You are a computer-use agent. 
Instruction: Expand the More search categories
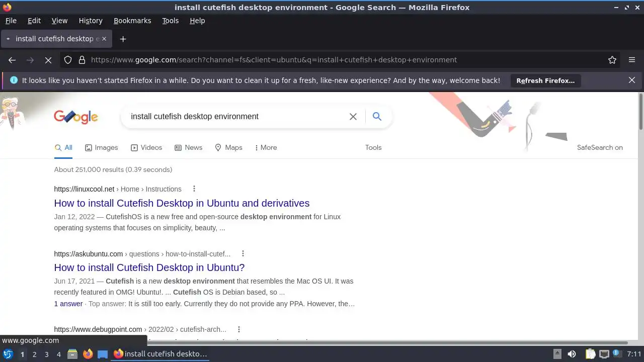pyautogui.click(x=266, y=148)
